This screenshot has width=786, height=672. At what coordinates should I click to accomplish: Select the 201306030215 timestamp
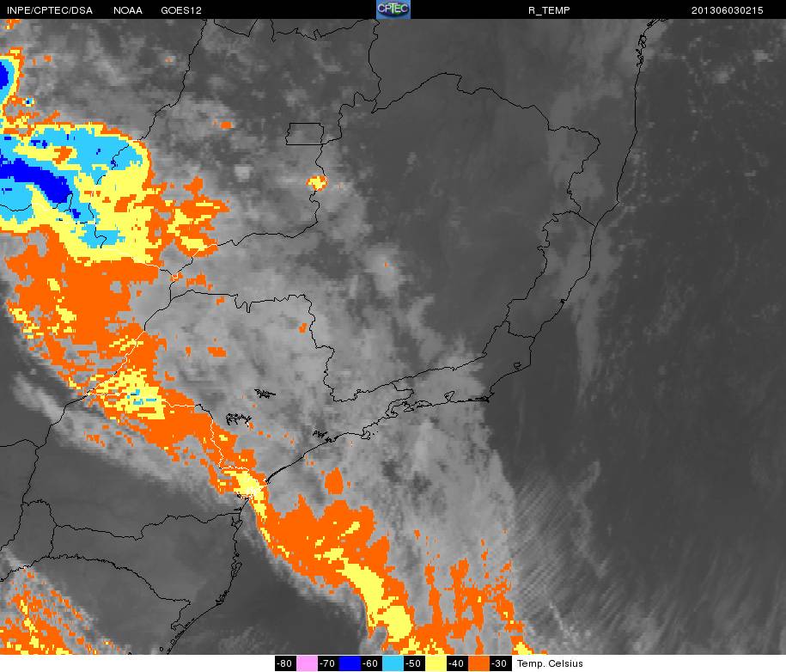[x=728, y=10]
